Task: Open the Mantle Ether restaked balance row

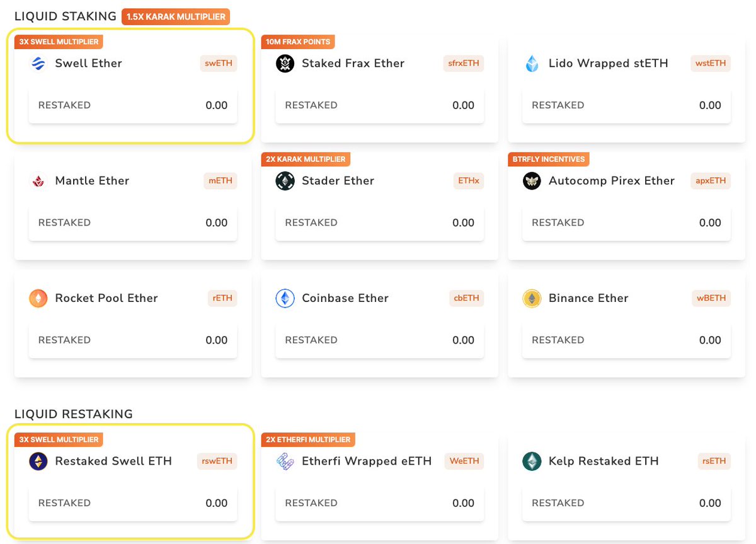Action: (133, 223)
